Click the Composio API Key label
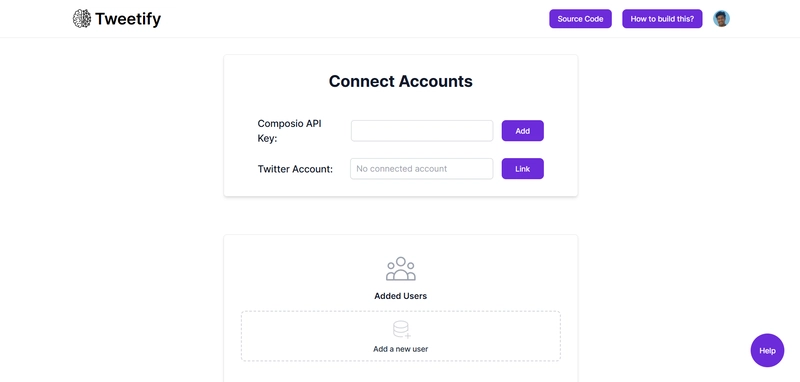 click(x=289, y=131)
